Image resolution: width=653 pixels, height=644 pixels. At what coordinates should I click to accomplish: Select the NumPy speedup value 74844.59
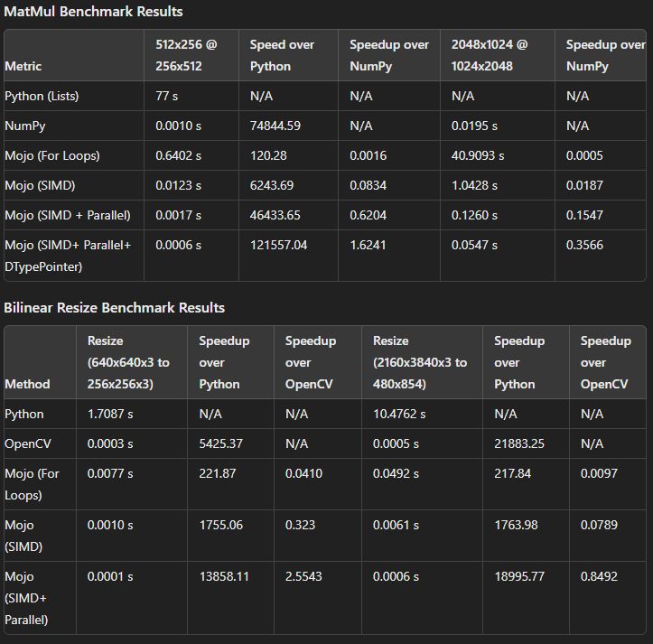(275, 126)
